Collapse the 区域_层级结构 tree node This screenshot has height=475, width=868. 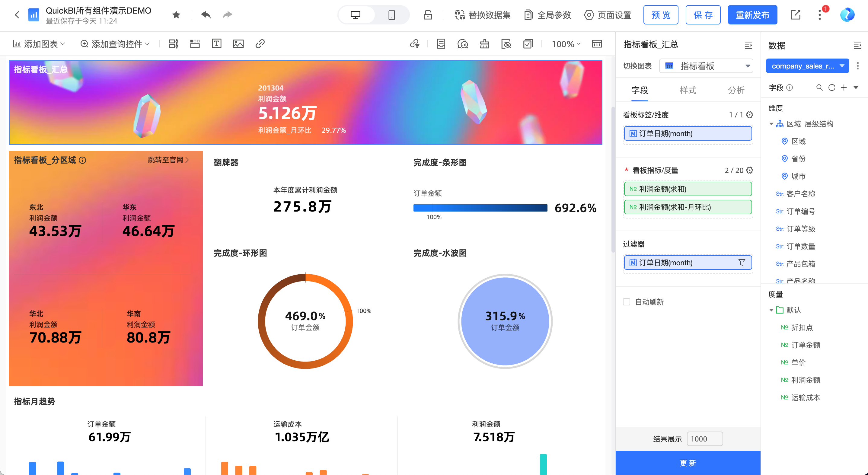point(771,124)
